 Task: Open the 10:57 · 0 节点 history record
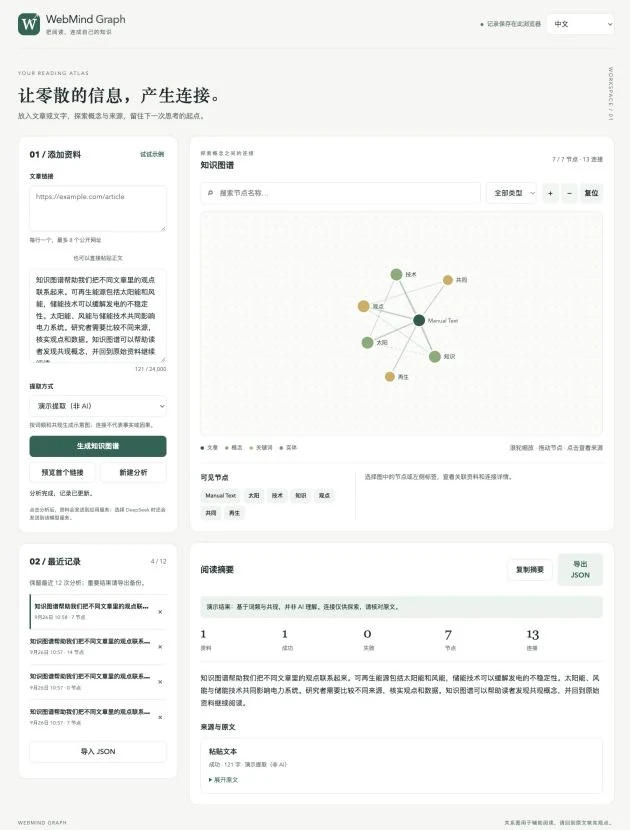(x=92, y=682)
